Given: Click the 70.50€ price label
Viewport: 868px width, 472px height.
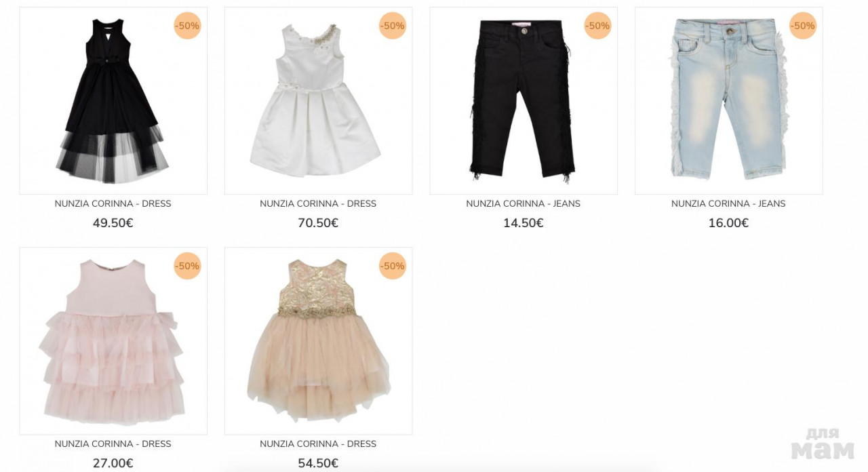Looking at the screenshot, I should (318, 223).
